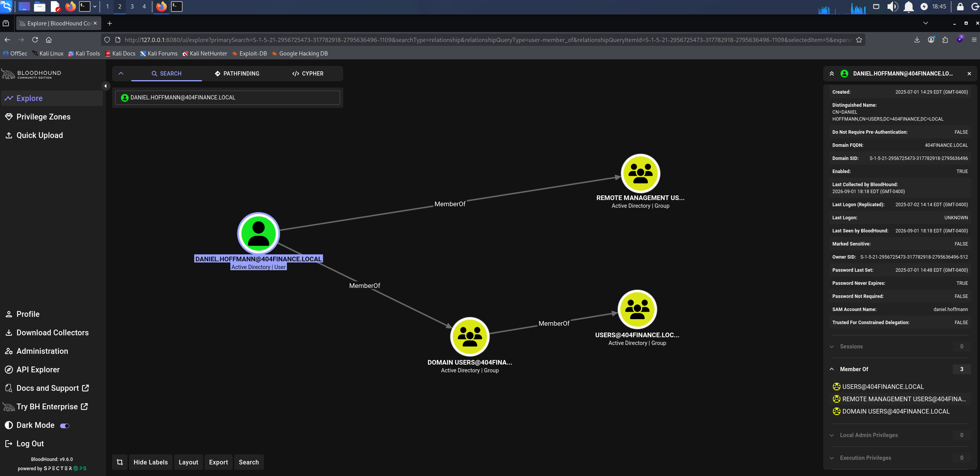Switch to workspace 3 in taskbar
The width and height of the screenshot is (980, 476).
tap(132, 7)
